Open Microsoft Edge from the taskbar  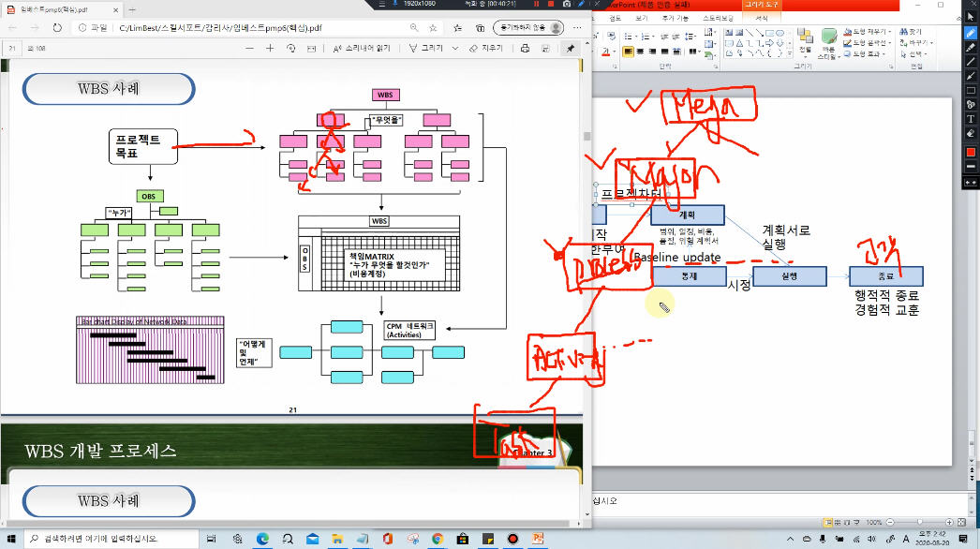coord(262,539)
